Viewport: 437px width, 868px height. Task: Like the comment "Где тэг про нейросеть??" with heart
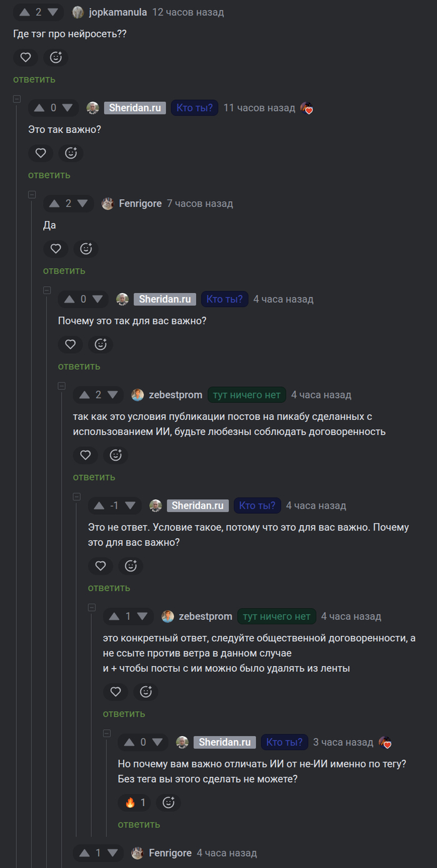point(26,57)
